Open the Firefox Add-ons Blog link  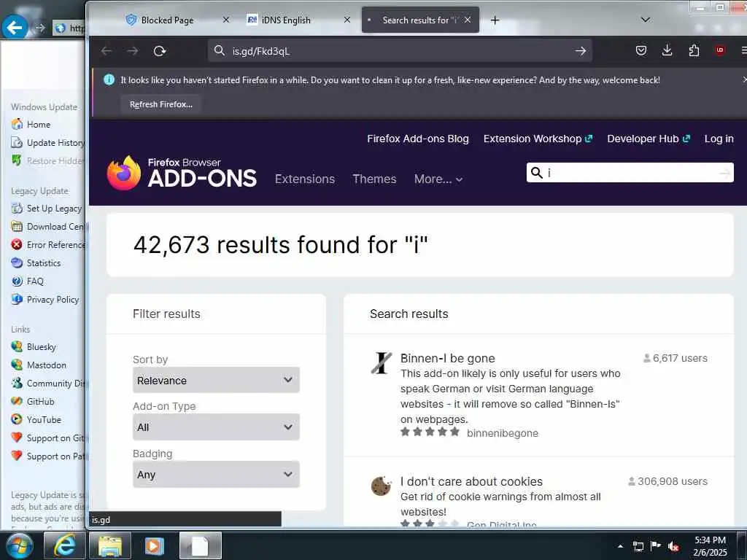(x=418, y=139)
